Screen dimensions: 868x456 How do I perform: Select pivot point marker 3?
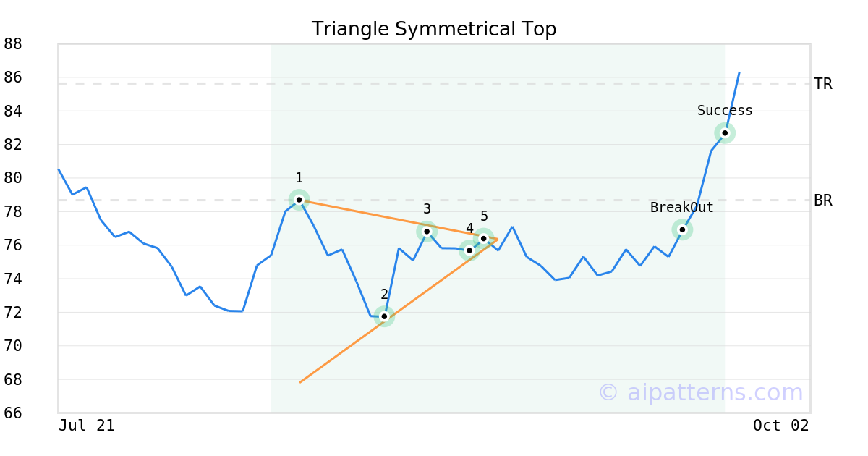pyautogui.click(x=427, y=232)
